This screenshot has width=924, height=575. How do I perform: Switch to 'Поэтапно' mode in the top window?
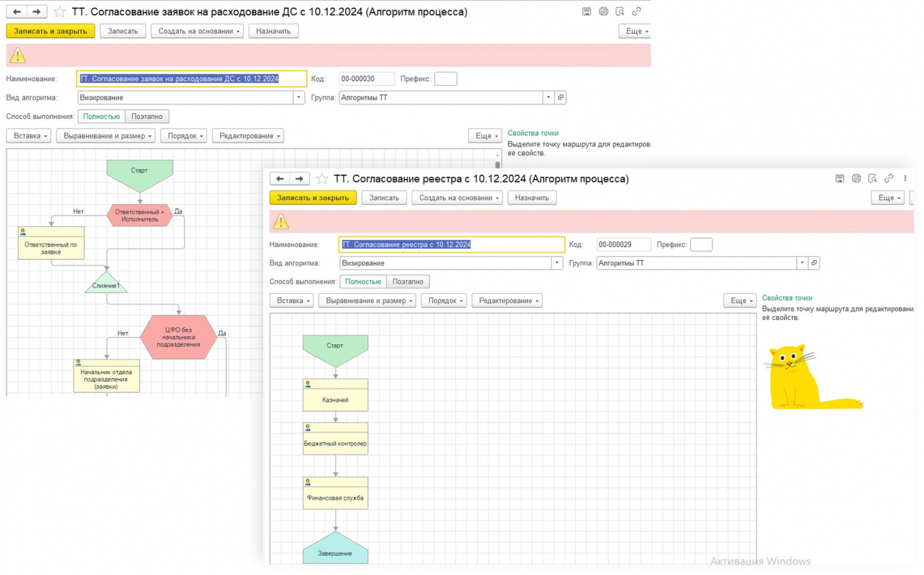[x=147, y=117]
